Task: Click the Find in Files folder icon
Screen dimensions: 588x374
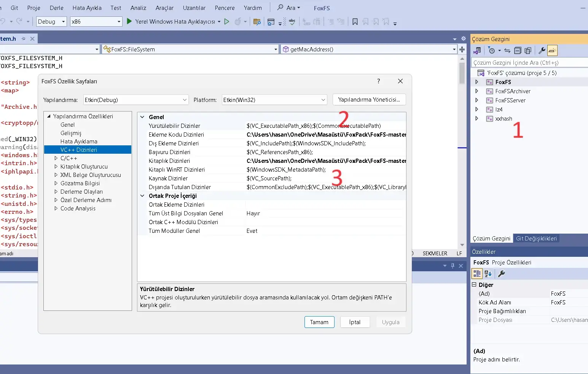Action: click(x=257, y=22)
